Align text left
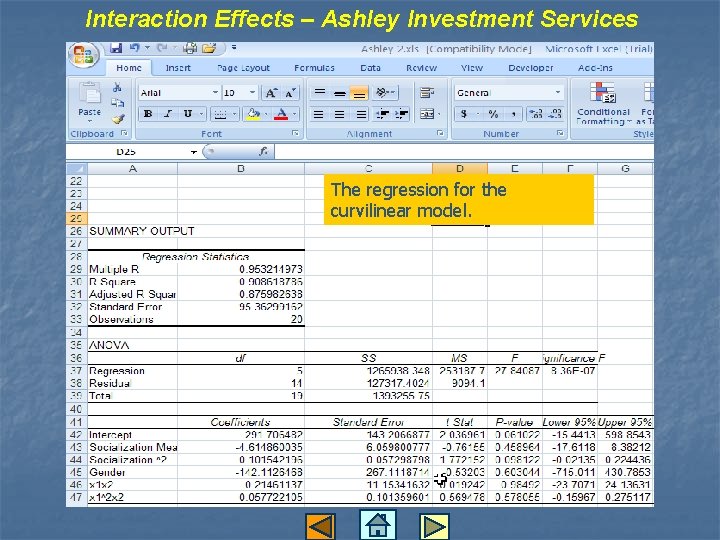 pyautogui.click(x=318, y=114)
